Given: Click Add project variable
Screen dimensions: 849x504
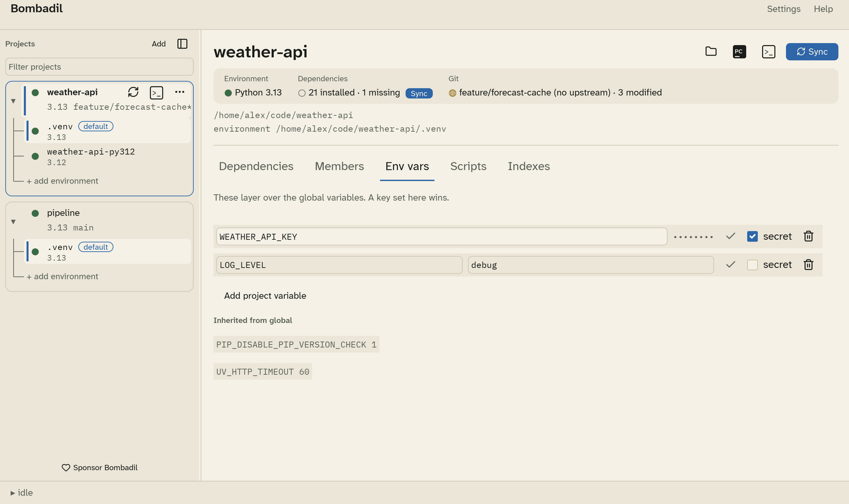Looking at the screenshot, I should [x=265, y=296].
